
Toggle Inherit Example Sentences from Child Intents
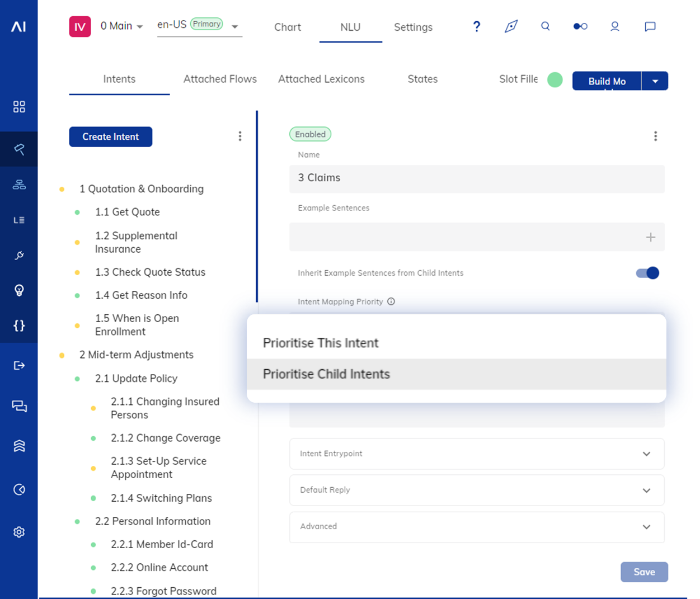pos(647,273)
